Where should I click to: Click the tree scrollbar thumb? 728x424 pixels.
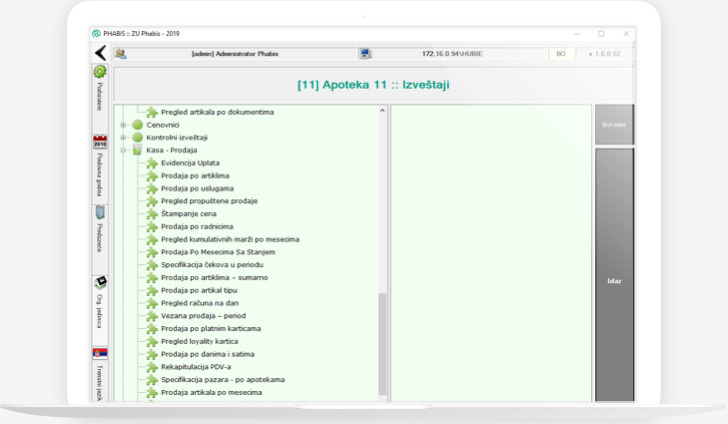382,344
